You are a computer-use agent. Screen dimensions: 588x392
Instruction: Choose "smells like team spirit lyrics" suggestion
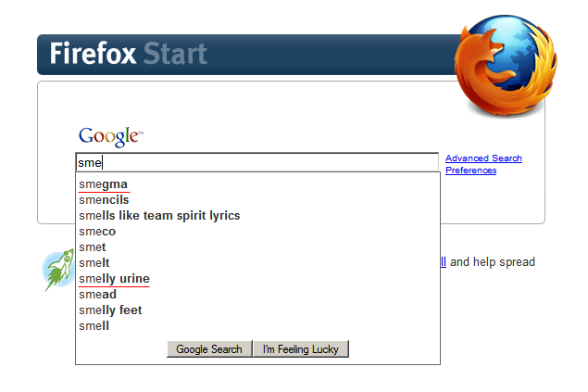pyautogui.click(x=257, y=216)
